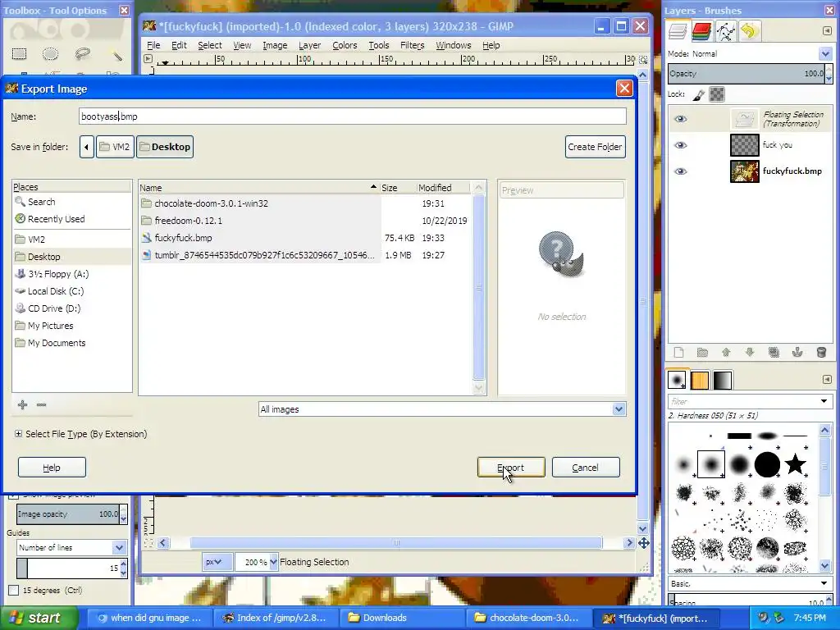This screenshot has height=630, width=840.
Task: Click lock alpha channel checkerboard icon
Action: click(717, 95)
